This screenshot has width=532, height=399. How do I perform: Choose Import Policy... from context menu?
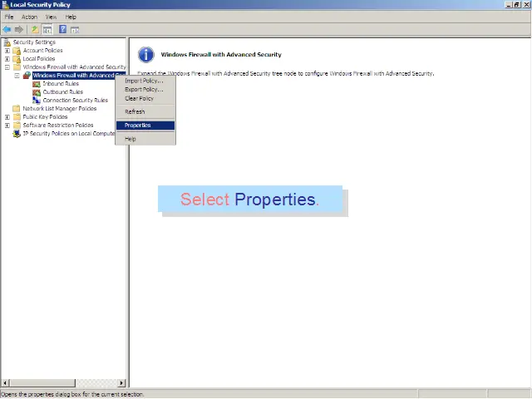coord(145,81)
